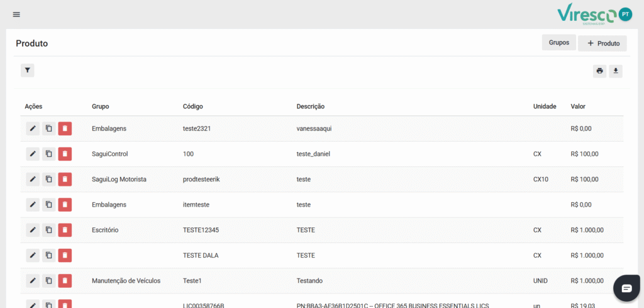Sort table by Valor column header
644x308 pixels.
[x=577, y=106]
